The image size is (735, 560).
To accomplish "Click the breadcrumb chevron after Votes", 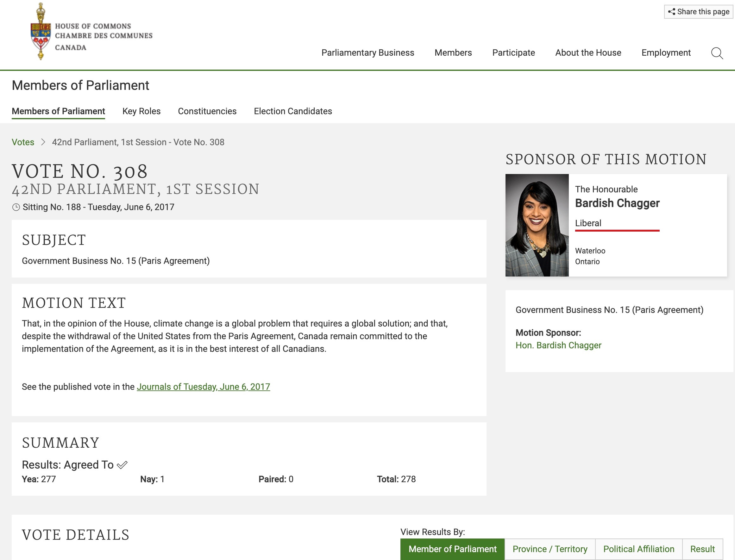I will pyautogui.click(x=43, y=142).
